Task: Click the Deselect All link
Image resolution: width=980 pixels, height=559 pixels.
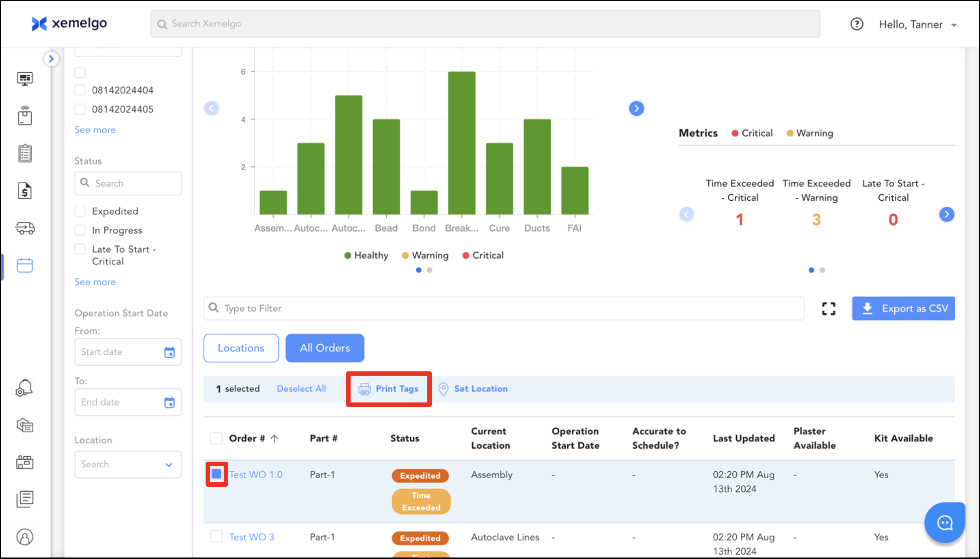Action: point(301,389)
